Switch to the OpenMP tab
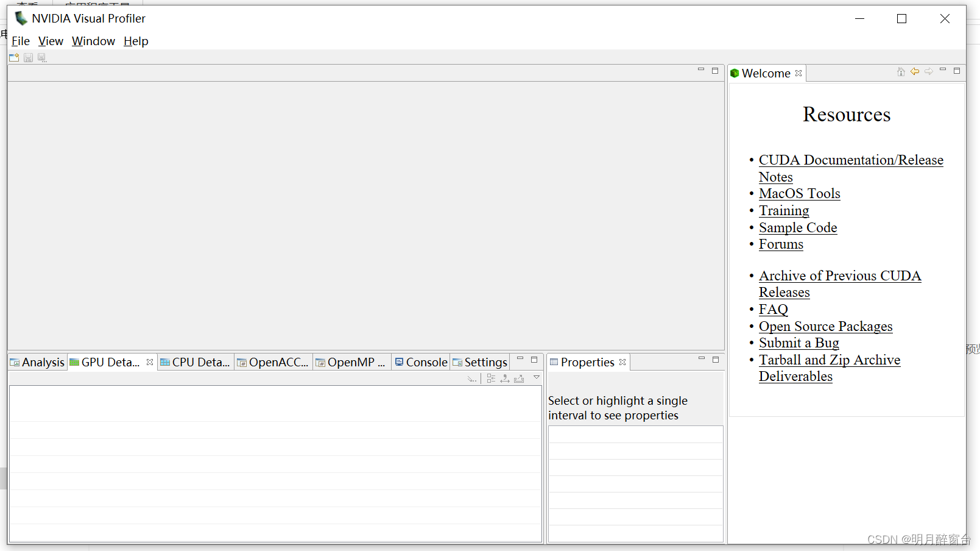Screen dimensions: 980x551 tap(351, 362)
